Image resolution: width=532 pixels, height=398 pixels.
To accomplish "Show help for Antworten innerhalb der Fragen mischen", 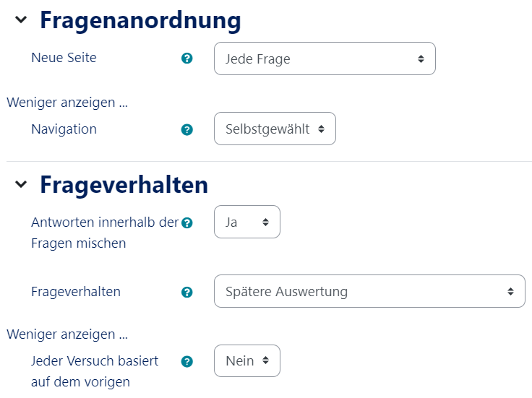I will click(187, 223).
